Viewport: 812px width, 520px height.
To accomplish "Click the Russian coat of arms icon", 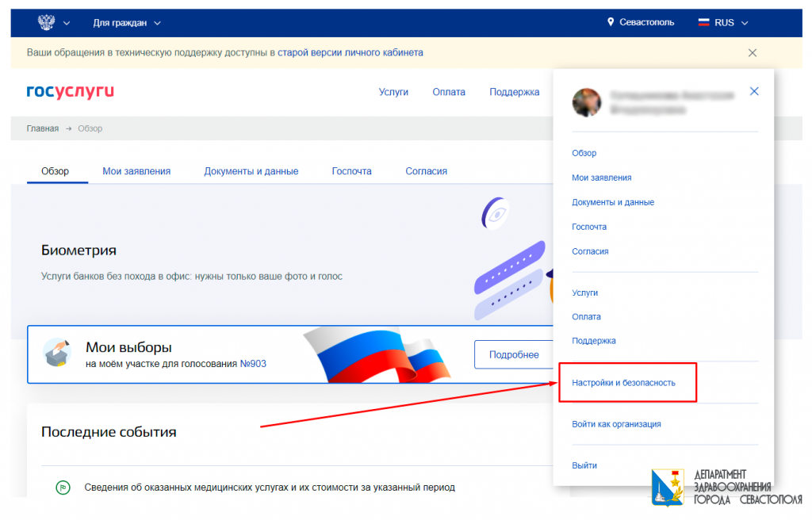I will coord(46,22).
